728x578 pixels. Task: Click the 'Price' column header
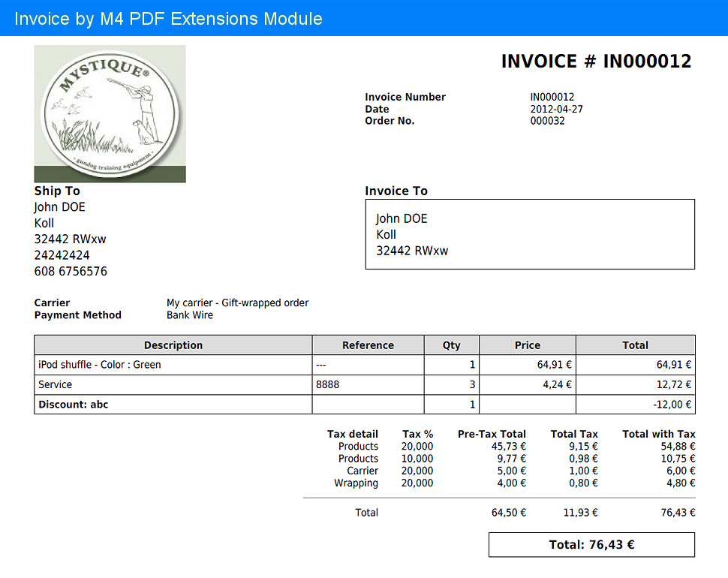coord(528,345)
